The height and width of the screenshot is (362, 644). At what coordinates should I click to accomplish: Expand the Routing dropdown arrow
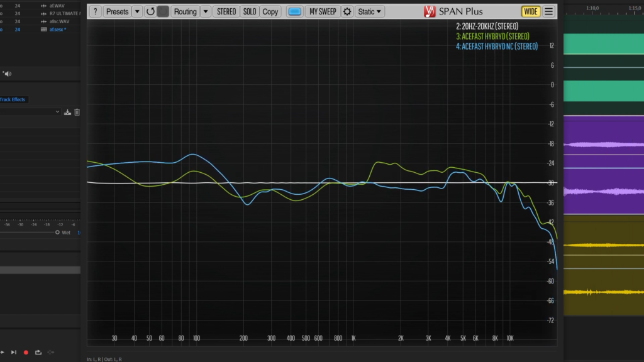pos(206,11)
